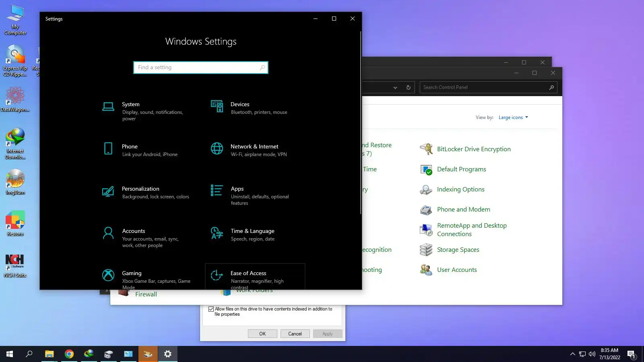Viewport: 644px width, 362px height.
Task: Refresh the Control Panel window
Action: tap(409, 87)
